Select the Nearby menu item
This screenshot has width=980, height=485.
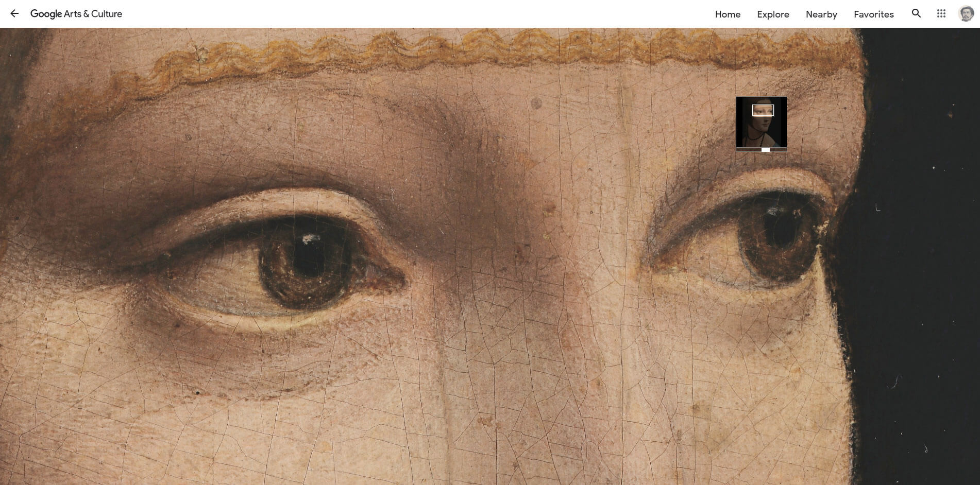821,14
